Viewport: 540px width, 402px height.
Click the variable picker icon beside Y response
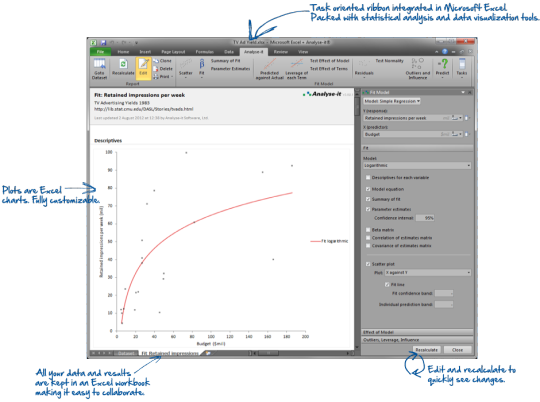pos(467,118)
